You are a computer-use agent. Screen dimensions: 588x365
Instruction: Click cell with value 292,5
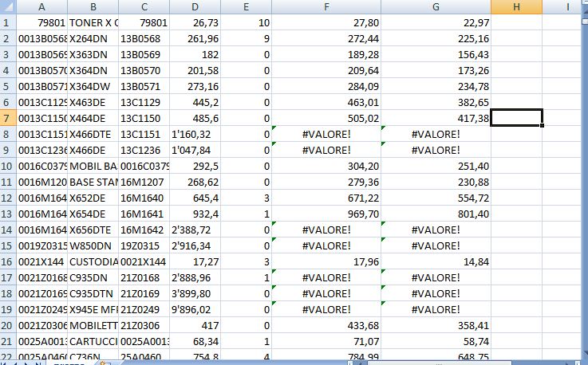pyautogui.click(x=195, y=166)
